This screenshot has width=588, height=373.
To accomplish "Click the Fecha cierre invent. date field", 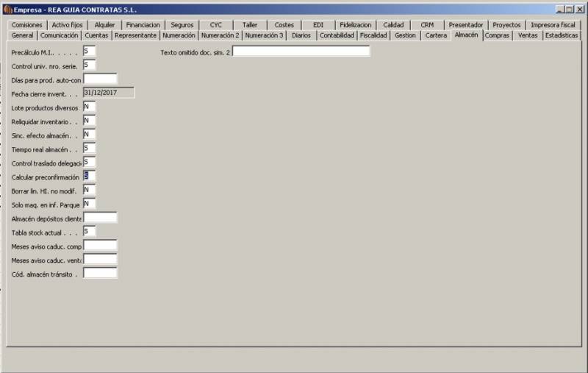I will pyautogui.click(x=109, y=93).
